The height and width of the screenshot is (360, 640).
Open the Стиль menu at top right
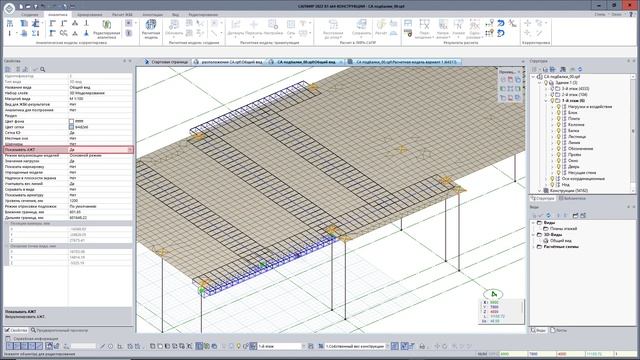tap(600, 14)
